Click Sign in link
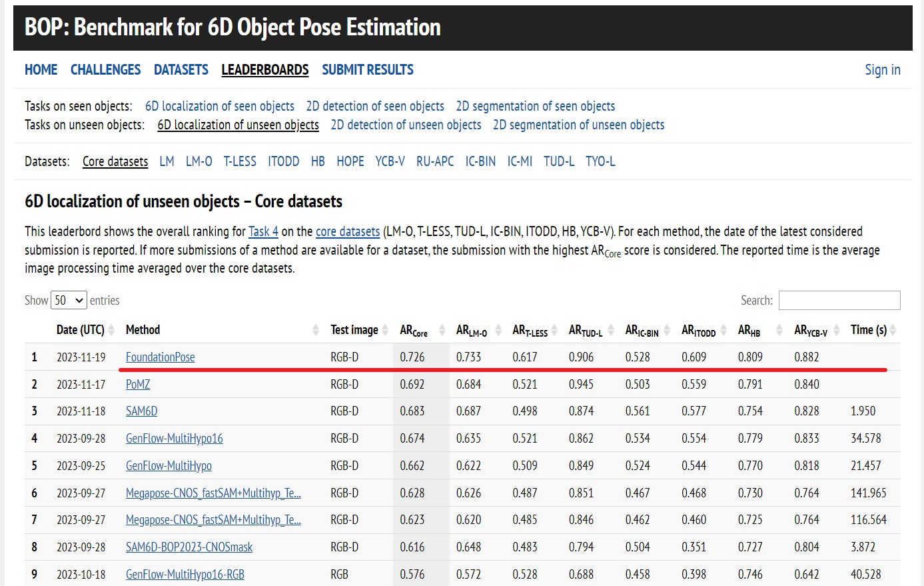924x586 pixels. coord(883,69)
